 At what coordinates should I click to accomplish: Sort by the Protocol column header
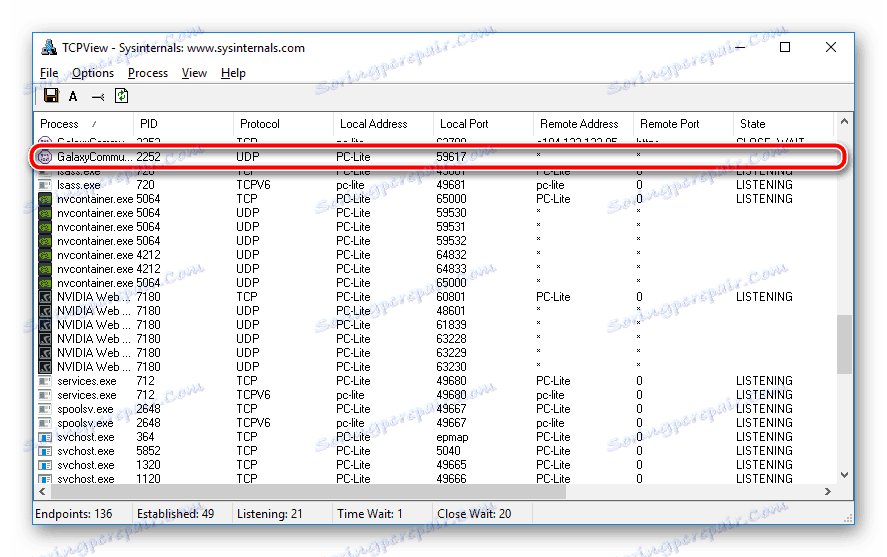(283, 124)
